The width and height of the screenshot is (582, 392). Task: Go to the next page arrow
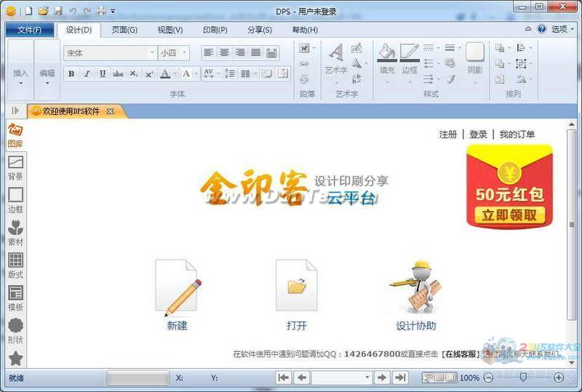click(x=382, y=377)
